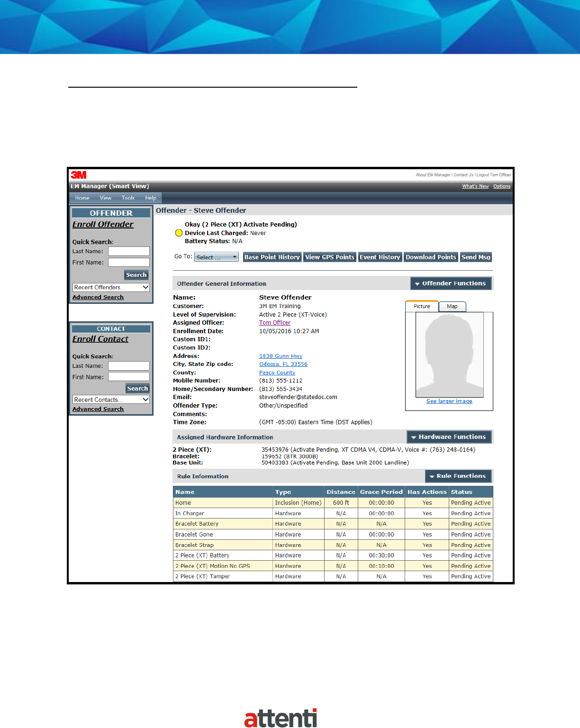Select the Bracelet Gone rule name

click(x=194, y=535)
